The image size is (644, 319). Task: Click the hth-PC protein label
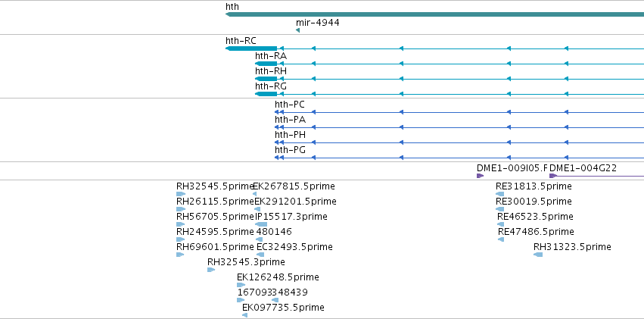290,105
